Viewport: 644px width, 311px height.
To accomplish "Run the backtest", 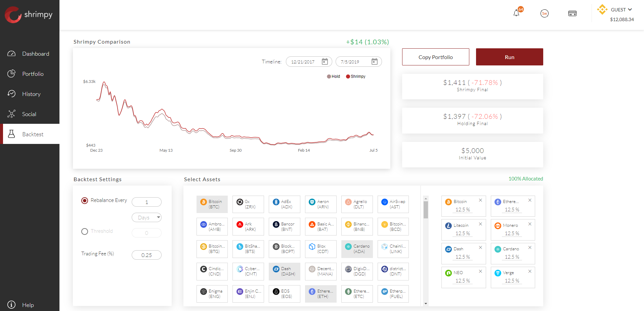I will click(x=510, y=57).
